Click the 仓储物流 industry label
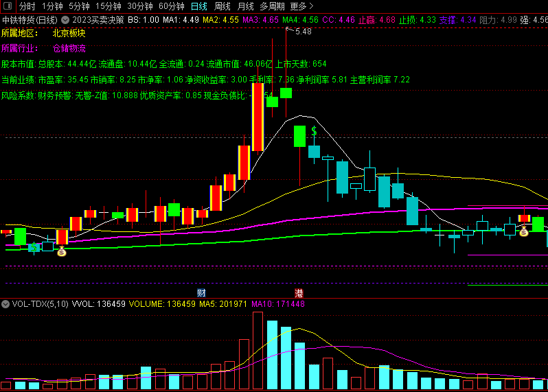 pyautogui.click(x=69, y=48)
